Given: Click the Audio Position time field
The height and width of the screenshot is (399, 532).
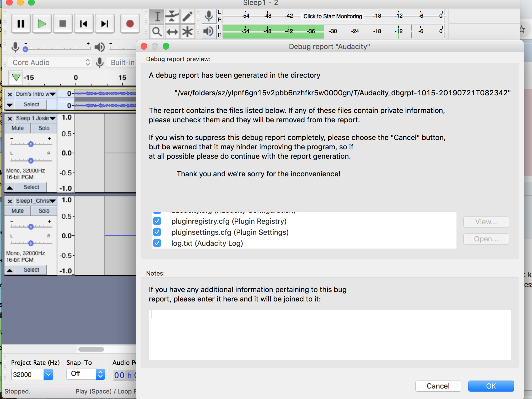Looking at the screenshot, I should coord(125,375).
